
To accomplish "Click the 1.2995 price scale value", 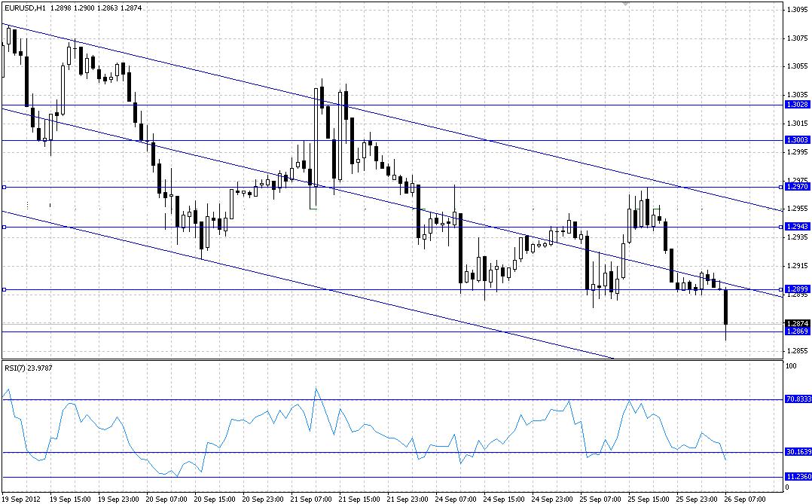I will 798,151.
